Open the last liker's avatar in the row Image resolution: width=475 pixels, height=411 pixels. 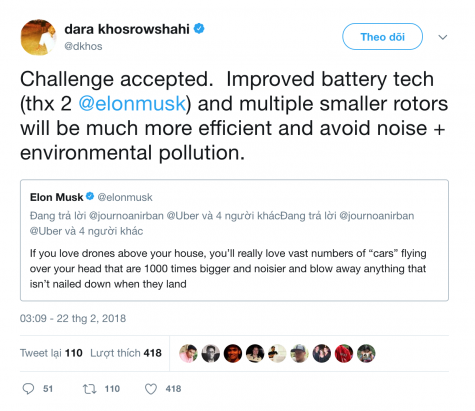coord(366,353)
